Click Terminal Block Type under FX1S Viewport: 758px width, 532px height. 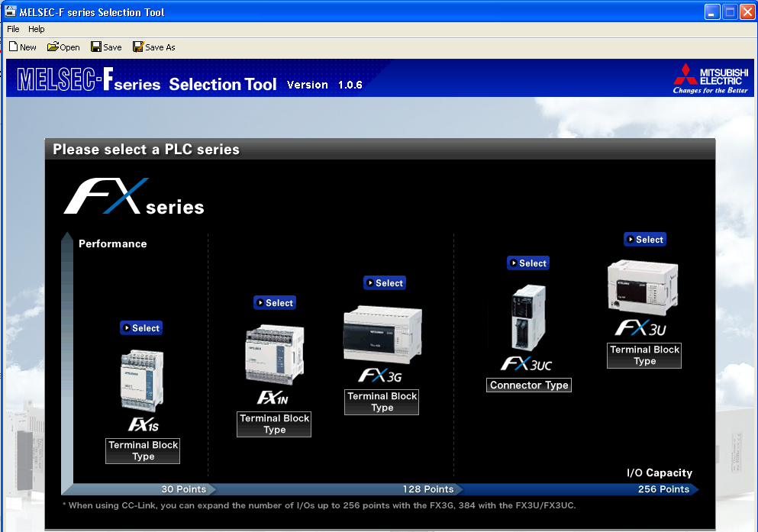point(143,451)
